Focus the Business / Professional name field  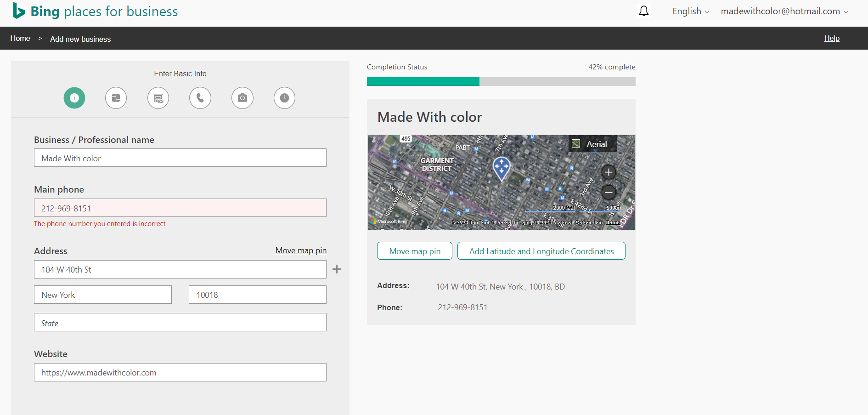click(x=180, y=158)
